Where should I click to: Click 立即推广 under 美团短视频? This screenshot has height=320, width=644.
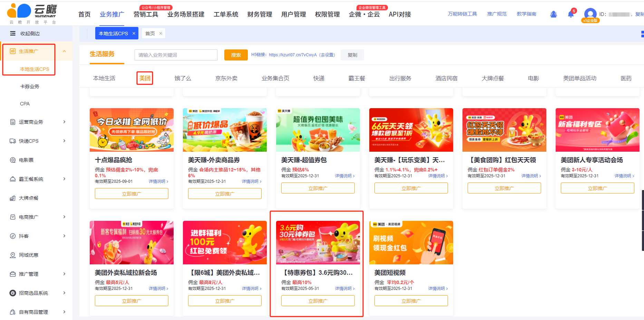pyautogui.click(x=411, y=301)
